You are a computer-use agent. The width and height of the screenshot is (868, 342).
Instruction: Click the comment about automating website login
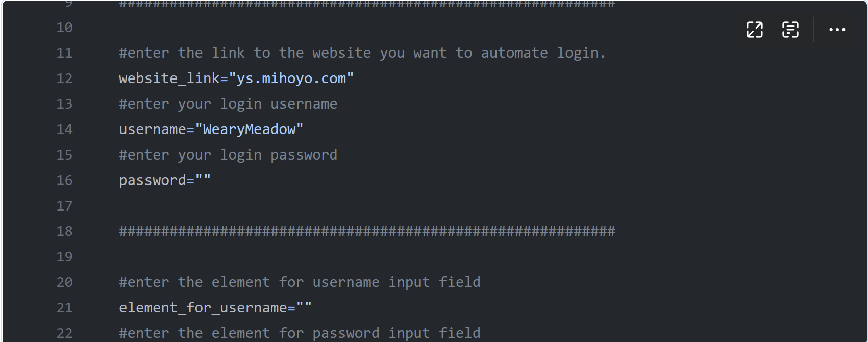362,53
